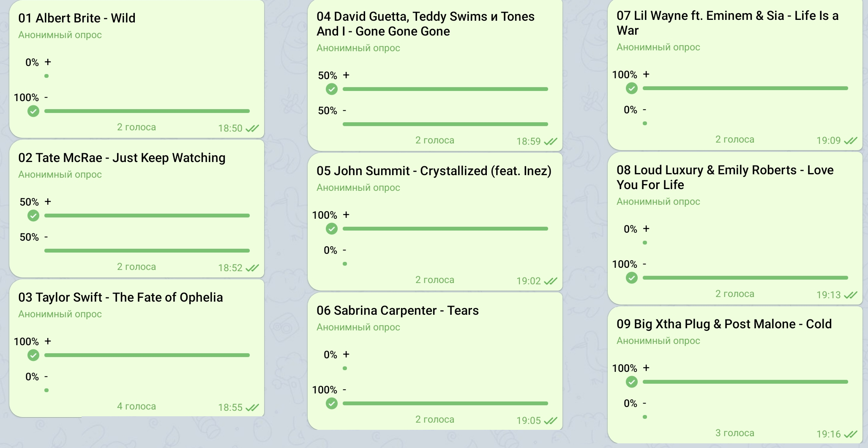Click the selected minus checkmark on the Tears poll
868x448 pixels.
click(x=332, y=404)
